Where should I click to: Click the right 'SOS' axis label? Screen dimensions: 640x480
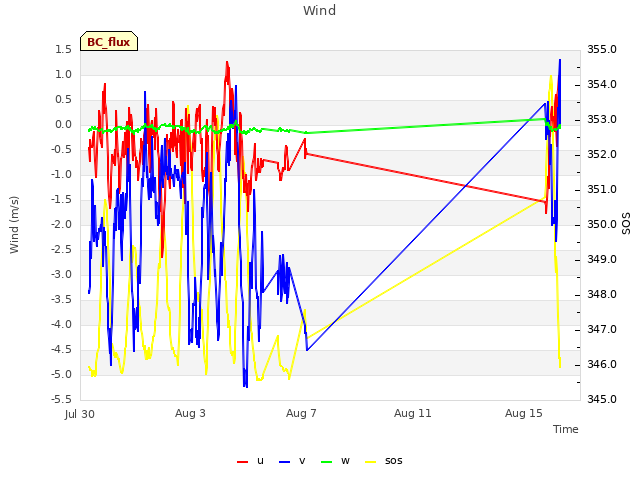pos(626,224)
